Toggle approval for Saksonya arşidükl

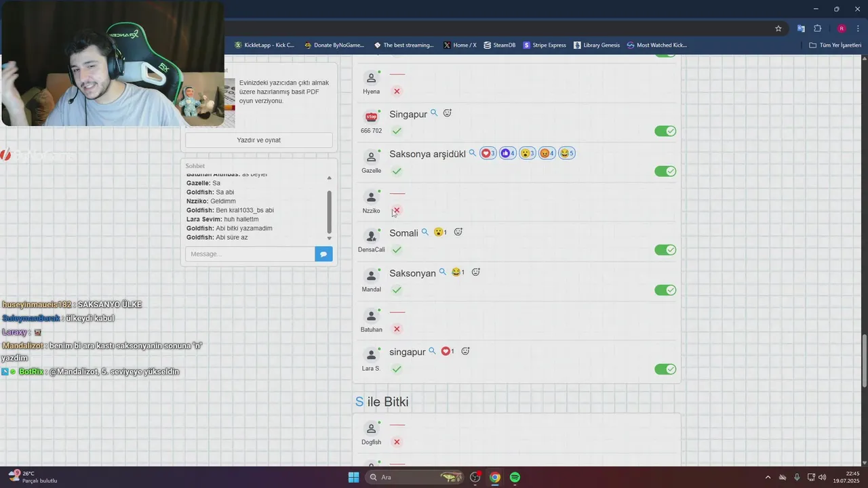(665, 171)
